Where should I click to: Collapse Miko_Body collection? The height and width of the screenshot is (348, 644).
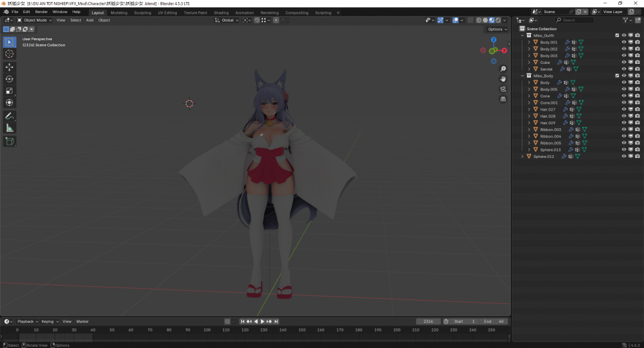pos(522,76)
